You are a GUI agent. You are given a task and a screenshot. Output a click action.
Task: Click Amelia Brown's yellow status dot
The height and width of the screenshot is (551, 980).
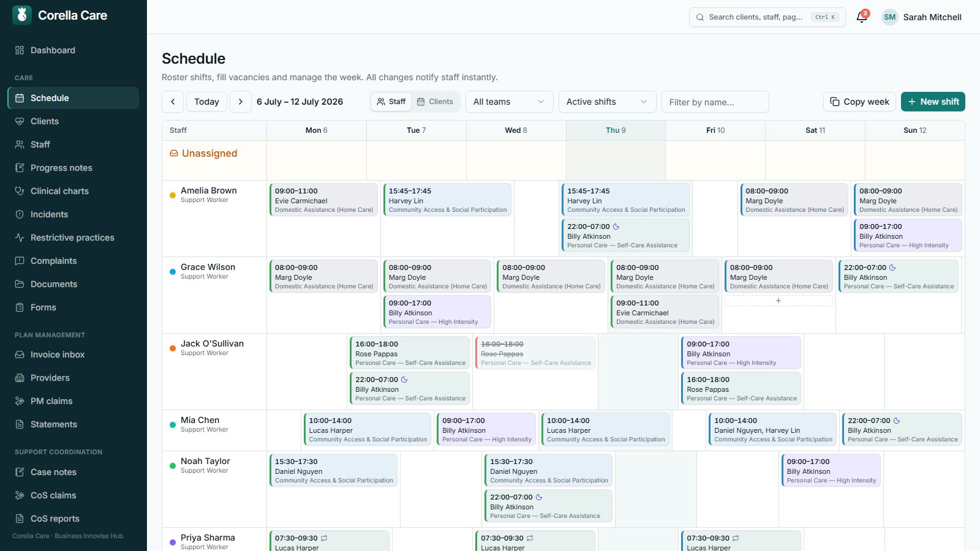[x=173, y=195]
